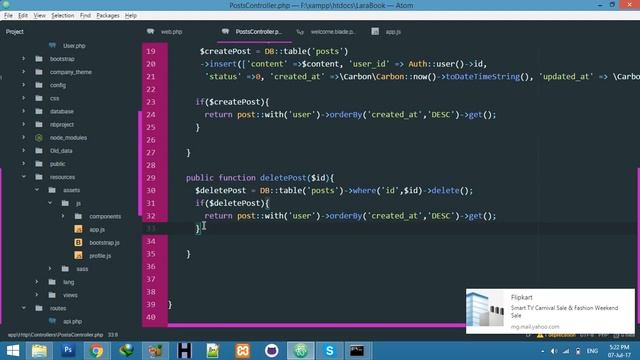Screen dimensions: 640x360
Task: Click the web.php tab file icon
Action: [x=151, y=31]
